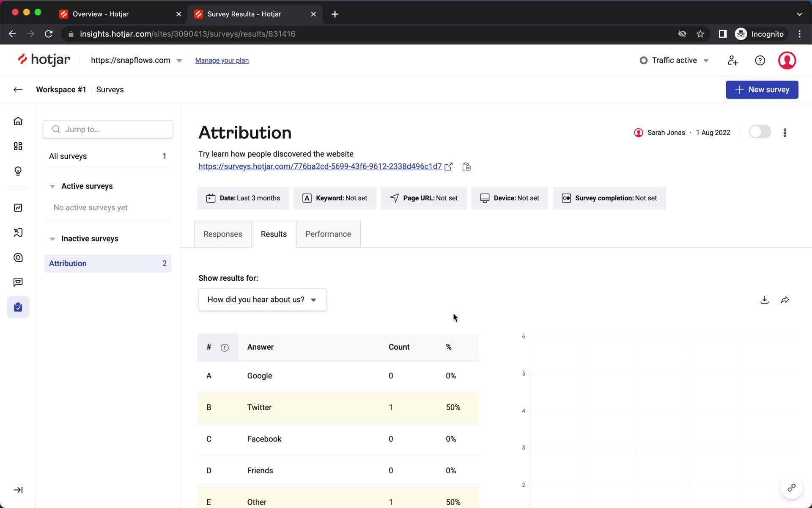The height and width of the screenshot is (508, 812).
Task: Click the feedback icon in sidebar
Action: coord(18,282)
